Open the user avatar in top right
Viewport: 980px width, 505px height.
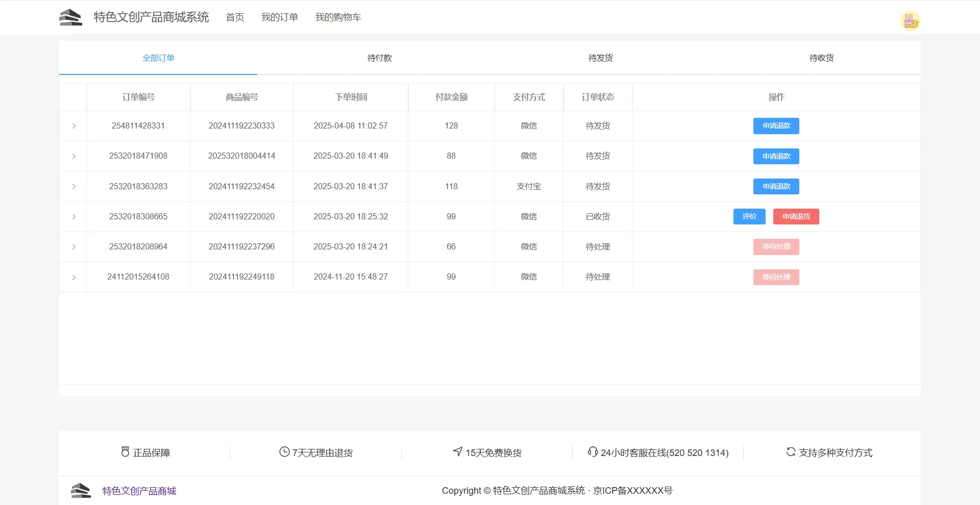click(910, 21)
